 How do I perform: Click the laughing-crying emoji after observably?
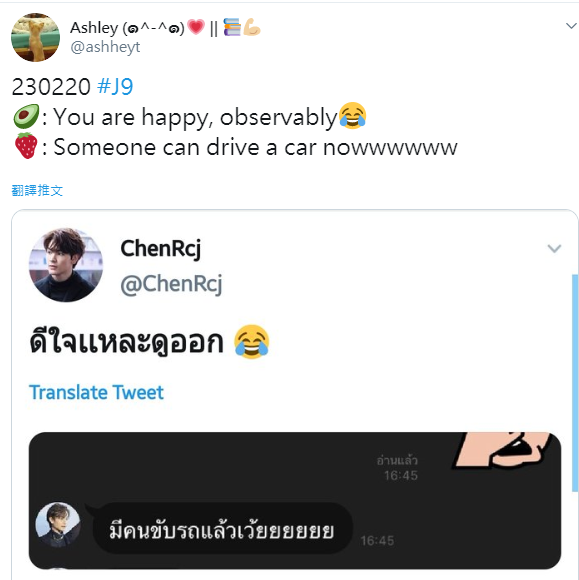click(353, 115)
